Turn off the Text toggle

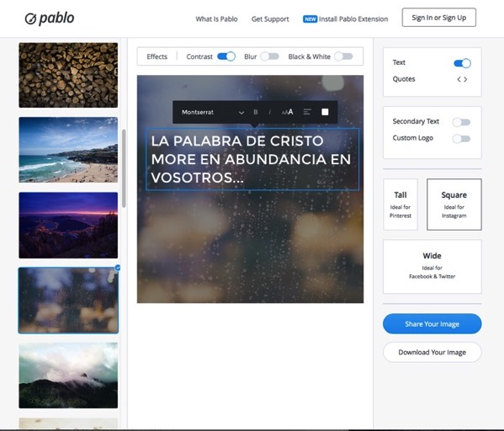click(x=462, y=63)
